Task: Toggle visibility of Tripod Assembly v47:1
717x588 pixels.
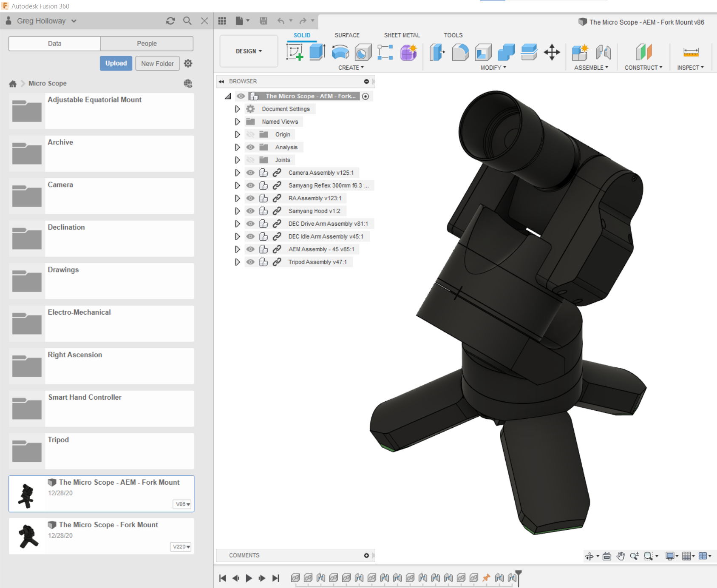Action: point(250,262)
